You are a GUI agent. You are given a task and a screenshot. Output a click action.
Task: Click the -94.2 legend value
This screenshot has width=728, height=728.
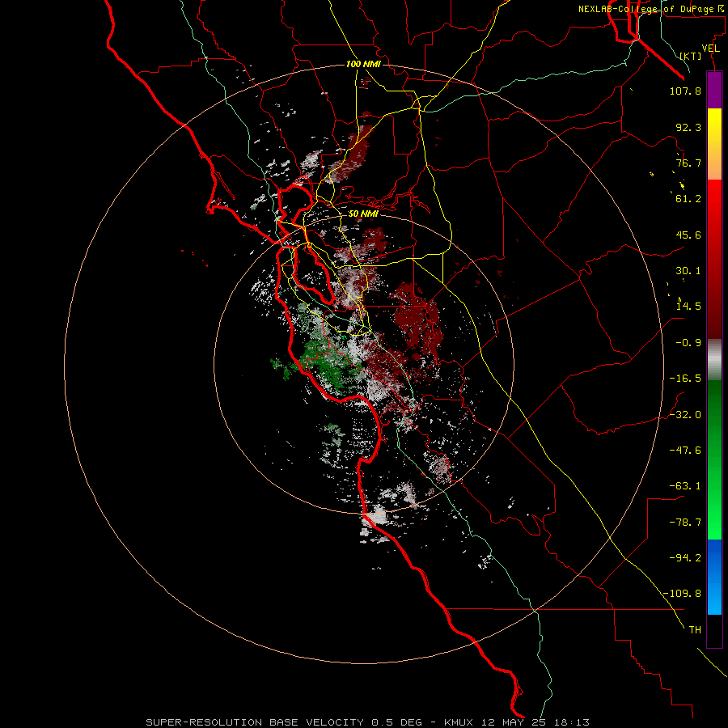685,558
